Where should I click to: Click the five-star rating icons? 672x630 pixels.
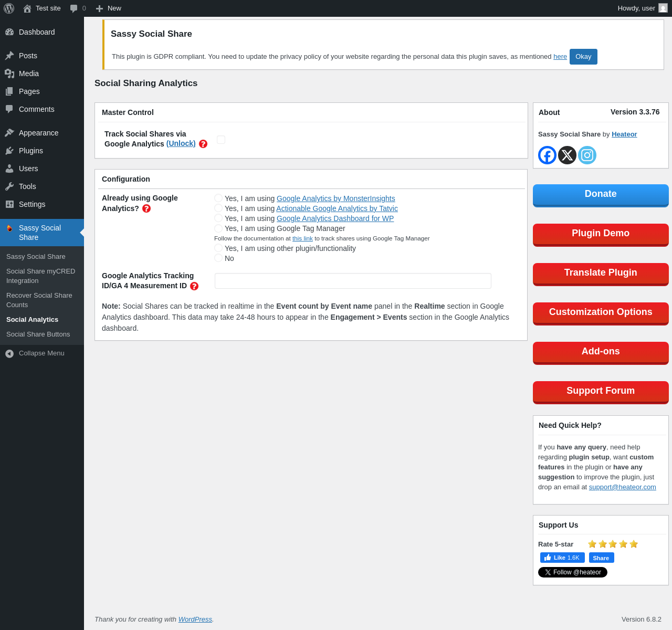coord(613,544)
